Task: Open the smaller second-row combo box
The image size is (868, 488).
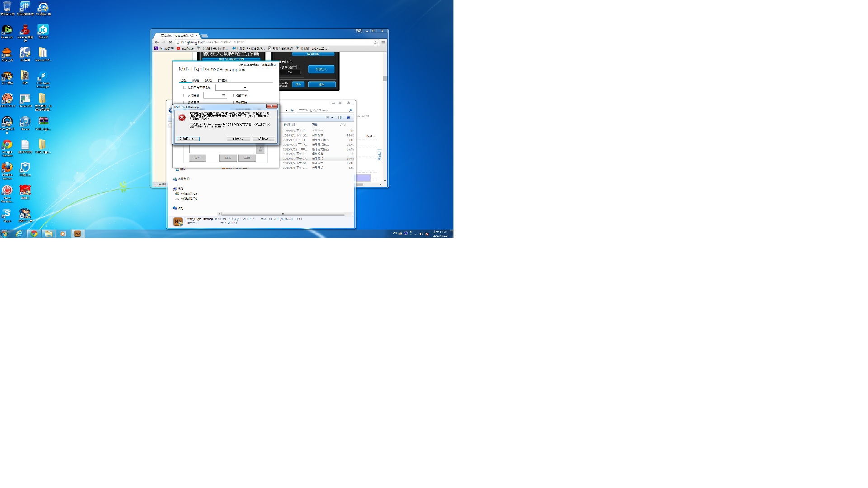Action: 215,95
